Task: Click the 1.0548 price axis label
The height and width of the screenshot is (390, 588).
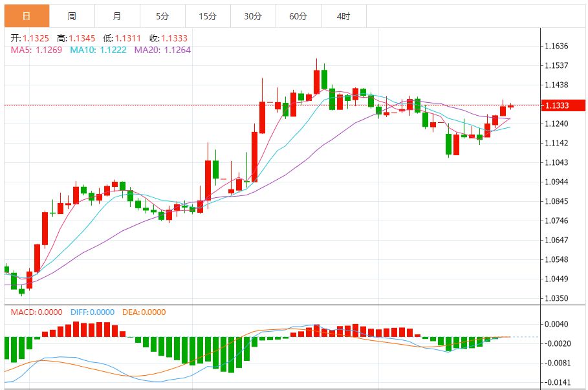Action: click(556, 259)
